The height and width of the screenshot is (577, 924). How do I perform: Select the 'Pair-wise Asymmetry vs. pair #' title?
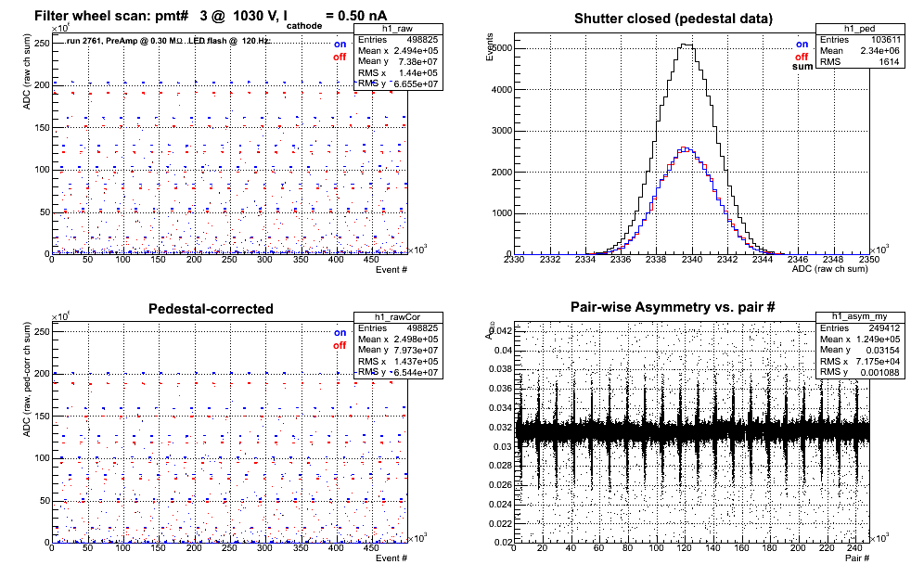(673, 307)
